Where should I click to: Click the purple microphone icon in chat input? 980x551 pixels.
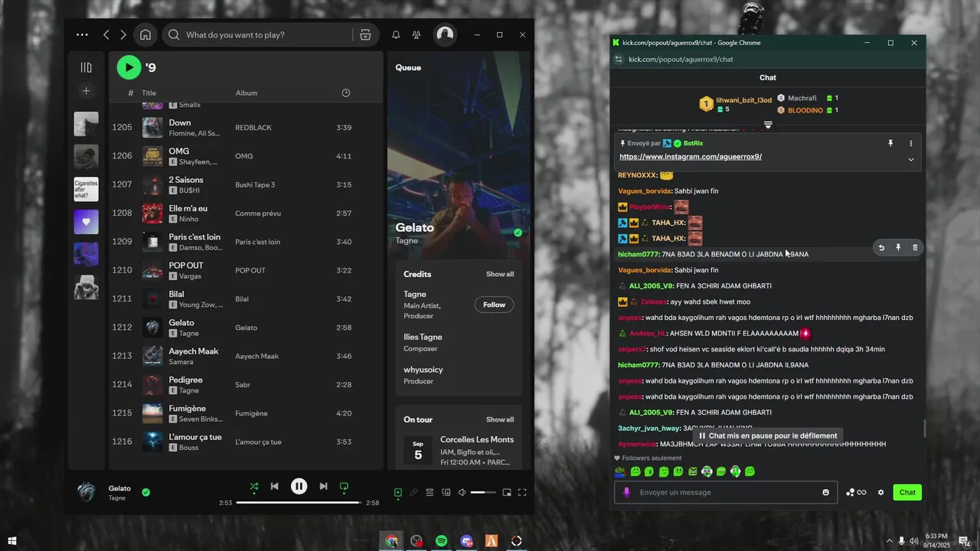pos(626,492)
